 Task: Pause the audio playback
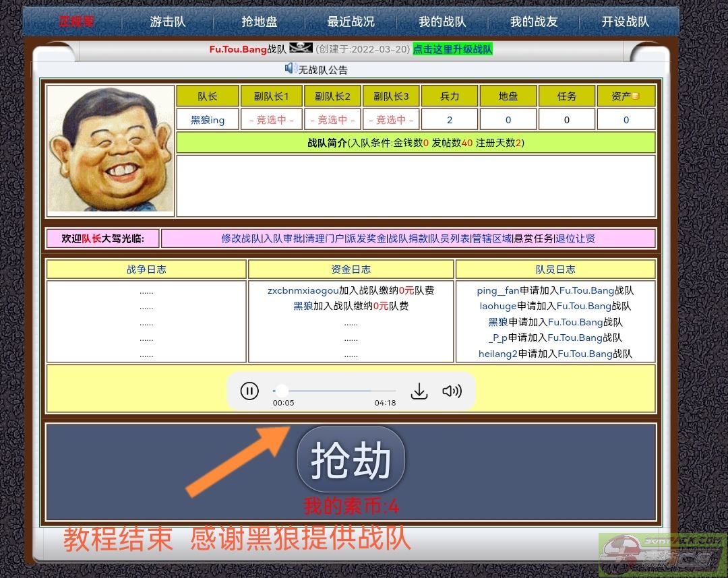[x=249, y=391]
